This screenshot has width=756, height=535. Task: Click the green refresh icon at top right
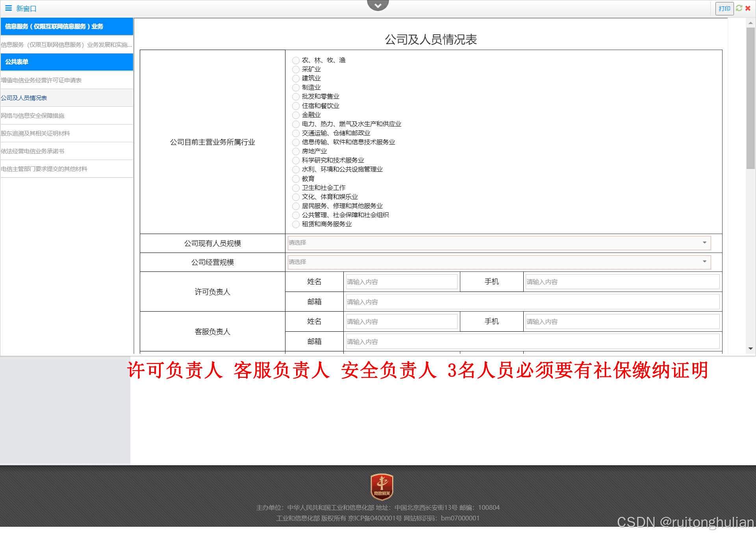click(739, 8)
